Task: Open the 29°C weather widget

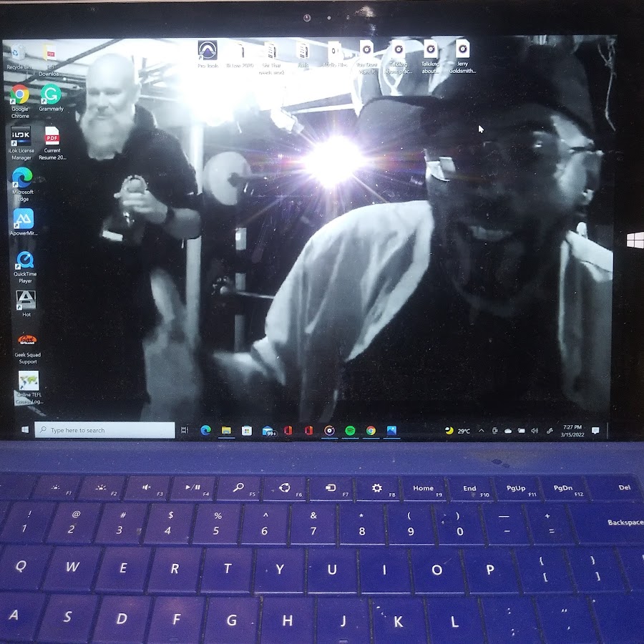Action: point(457,431)
